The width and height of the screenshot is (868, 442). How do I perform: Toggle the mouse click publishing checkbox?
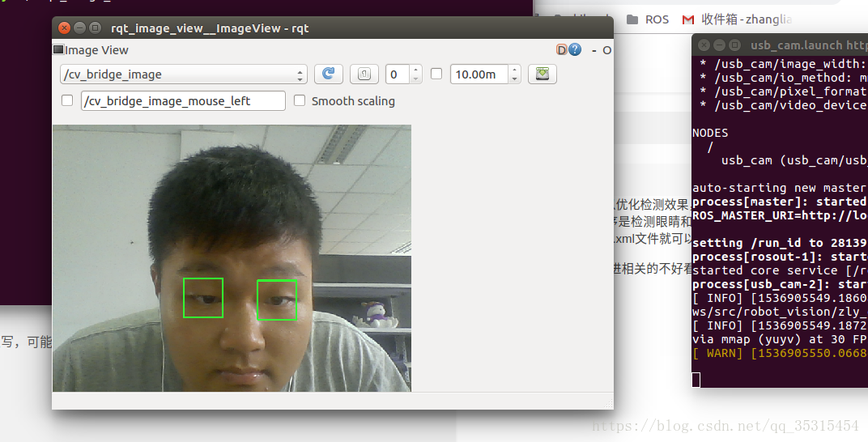click(67, 100)
